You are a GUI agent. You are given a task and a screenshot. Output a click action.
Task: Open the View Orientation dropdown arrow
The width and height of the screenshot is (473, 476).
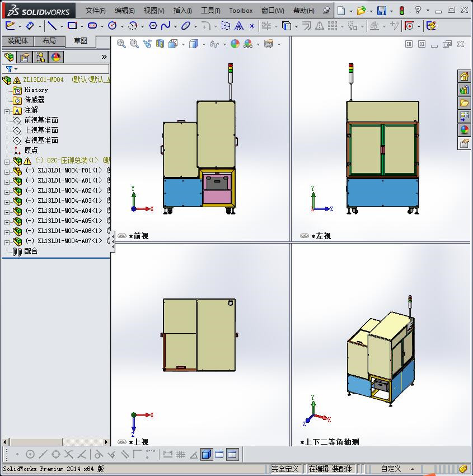point(183,45)
